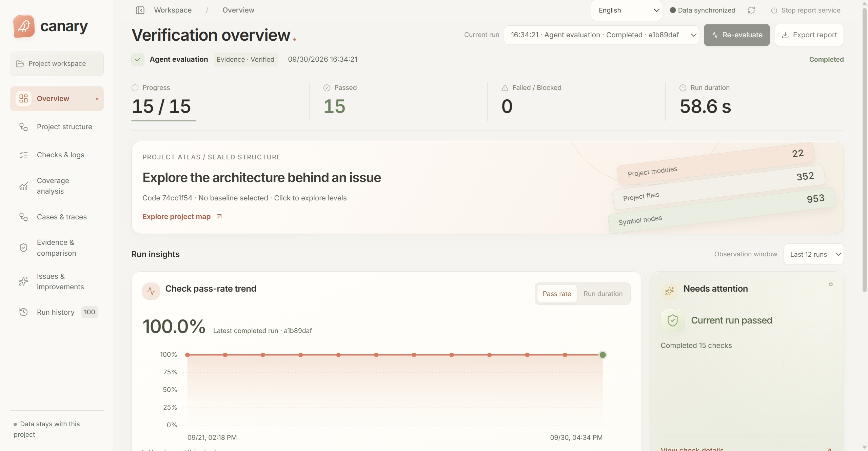Open the Project workspace selector
Screen dimensions: 868x451
[57, 64]
